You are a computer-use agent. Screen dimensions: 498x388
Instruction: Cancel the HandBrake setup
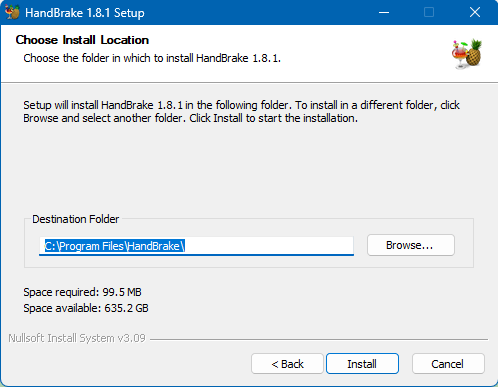448,364
